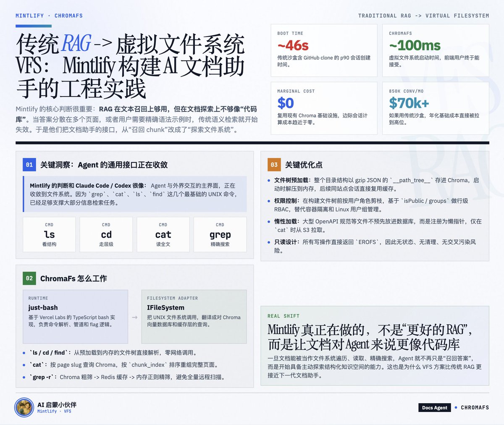
Task: Click the AI 启蒙小伙伴 author name
Action: coord(57,405)
